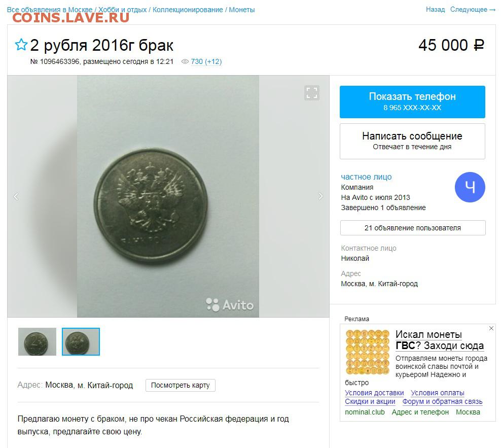Screen dimensions: 501x448
Task: Click the seller's round avatar icon
Action: tap(470, 187)
